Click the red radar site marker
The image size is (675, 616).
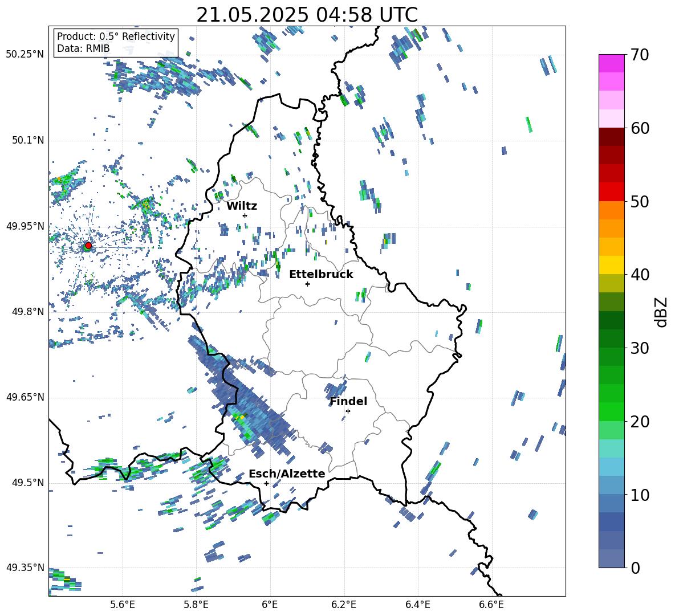pos(88,245)
